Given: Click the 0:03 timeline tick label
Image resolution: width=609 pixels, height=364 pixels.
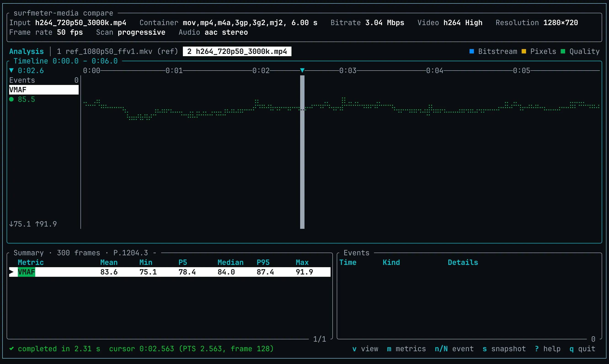Looking at the screenshot, I should 348,71.
